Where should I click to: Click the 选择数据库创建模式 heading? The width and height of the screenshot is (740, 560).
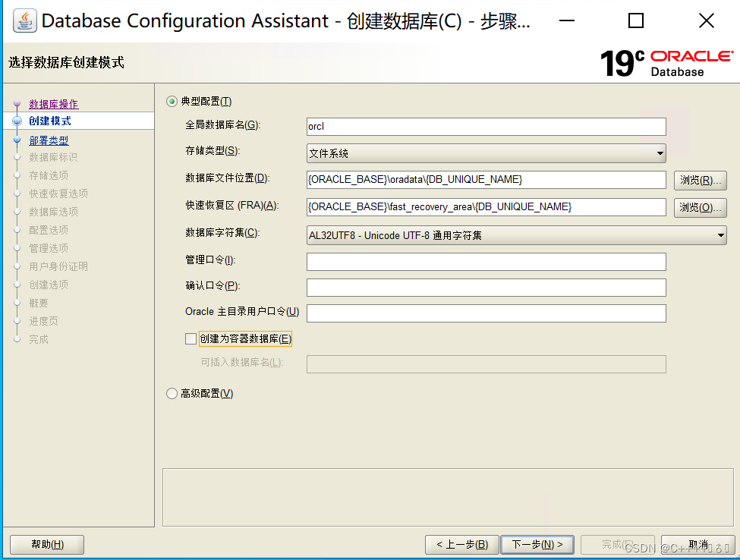67,62
